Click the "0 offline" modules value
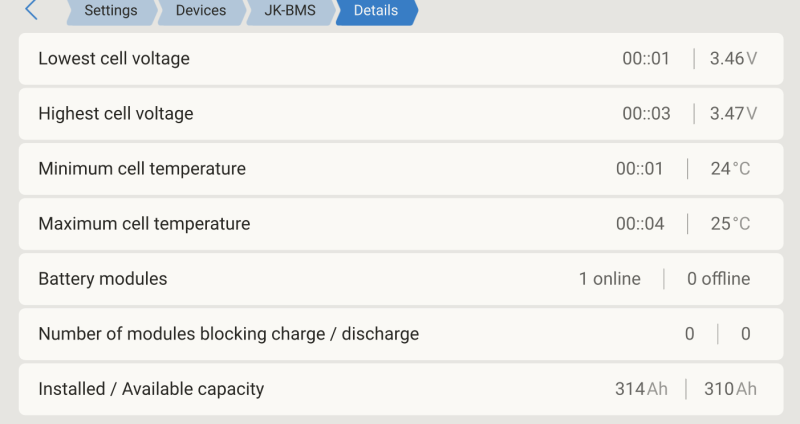Screen dimensions: 800x424 click(718, 279)
